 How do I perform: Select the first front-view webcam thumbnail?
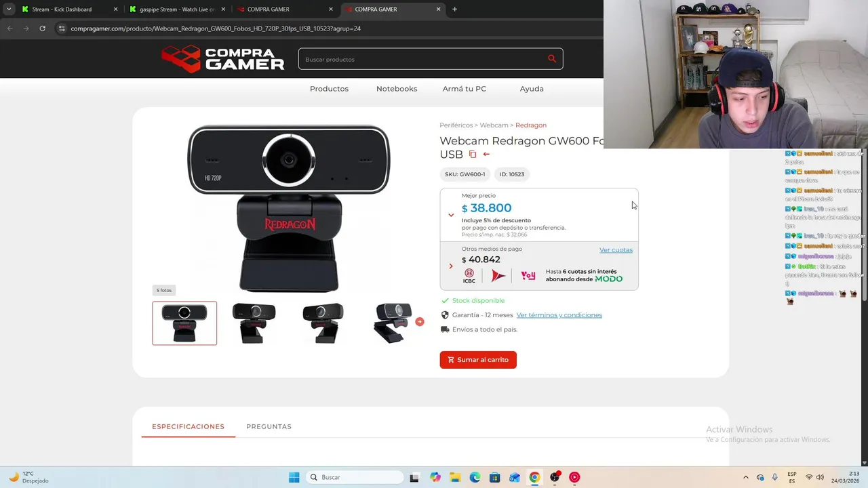coord(184,323)
